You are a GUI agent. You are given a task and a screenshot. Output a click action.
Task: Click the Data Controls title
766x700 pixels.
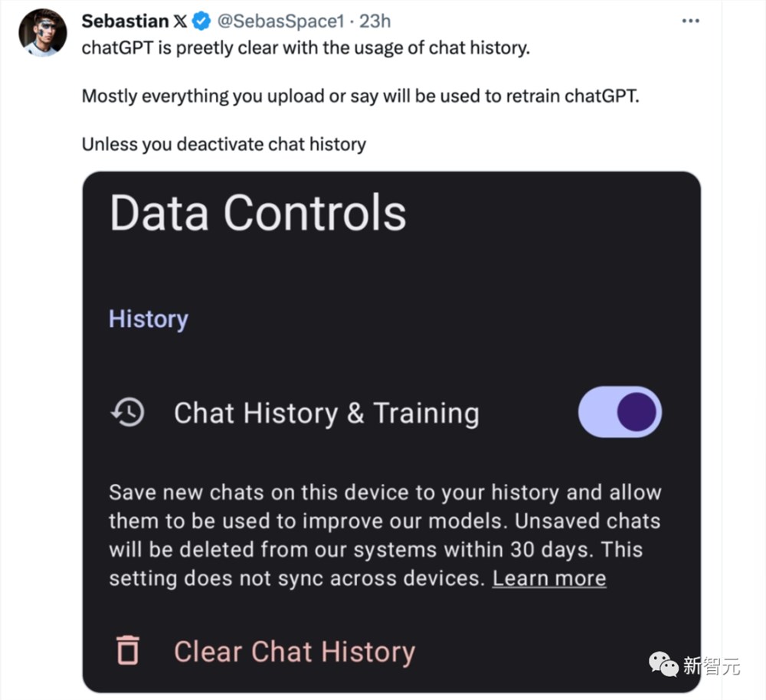coord(258,212)
